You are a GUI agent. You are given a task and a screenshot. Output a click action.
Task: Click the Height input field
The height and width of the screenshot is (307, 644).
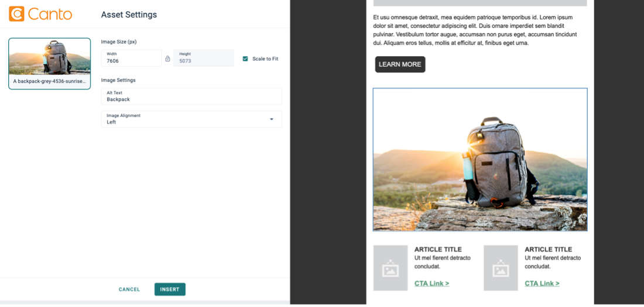[204, 58]
